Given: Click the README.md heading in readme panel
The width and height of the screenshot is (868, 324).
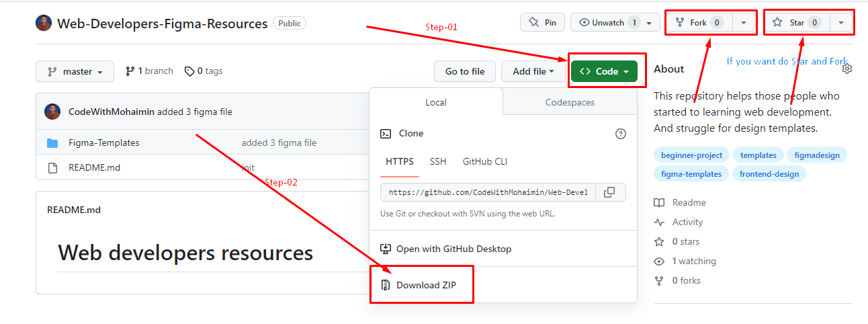Looking at the screenshot, I should tap(74, 210).
